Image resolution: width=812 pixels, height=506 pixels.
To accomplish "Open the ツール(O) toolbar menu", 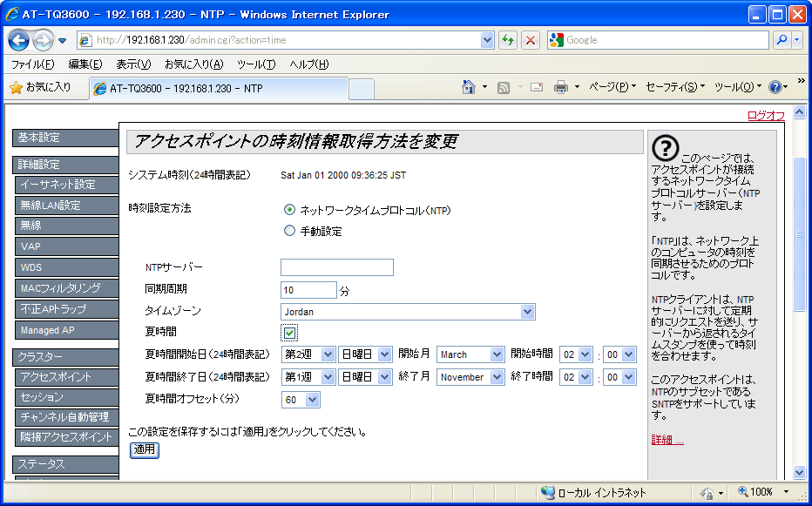I will tap(738, 87).
